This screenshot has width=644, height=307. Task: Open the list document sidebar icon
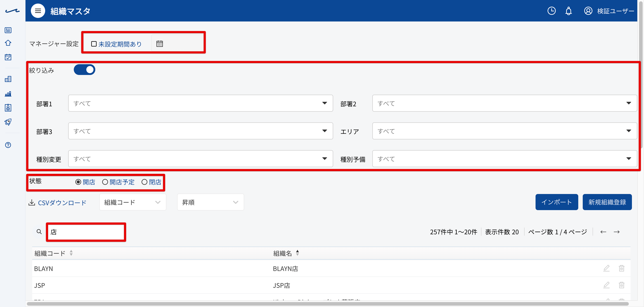click(x=8, y=30)
